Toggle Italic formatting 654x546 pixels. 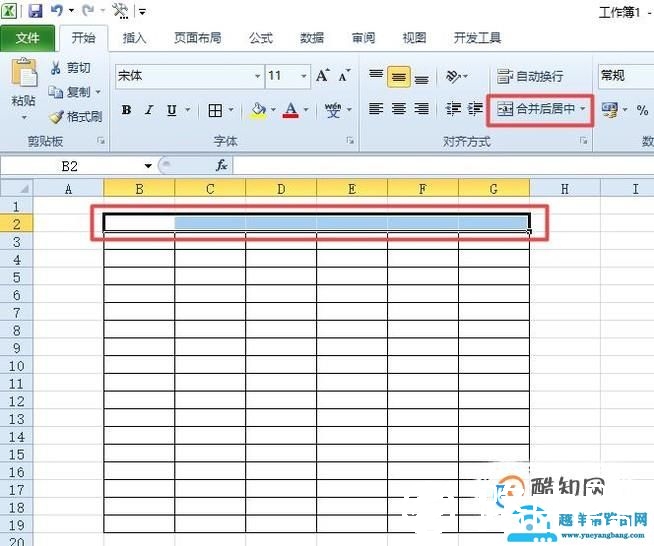pos(149,110)
